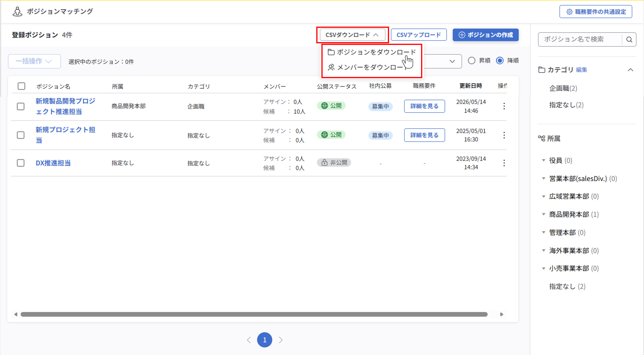The image size is (644, 355).
Task: Click the 更新日時 column header
Action: (471, 86)
